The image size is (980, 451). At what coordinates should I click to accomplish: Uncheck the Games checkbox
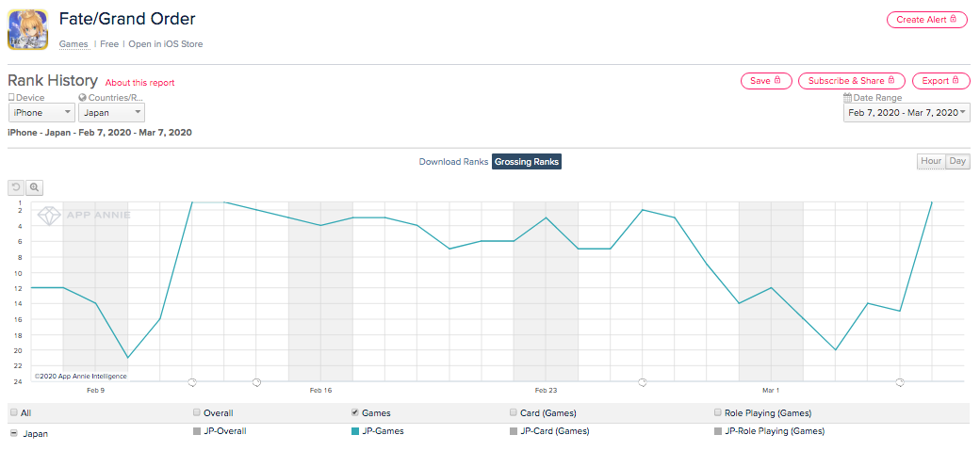click(x=355, y=412)
